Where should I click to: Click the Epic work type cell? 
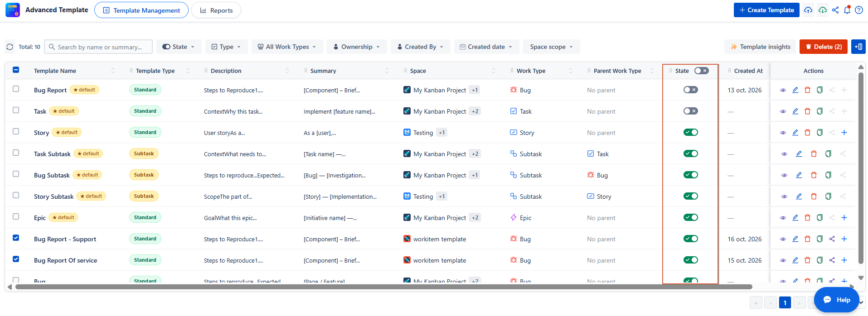coord(521,218)
